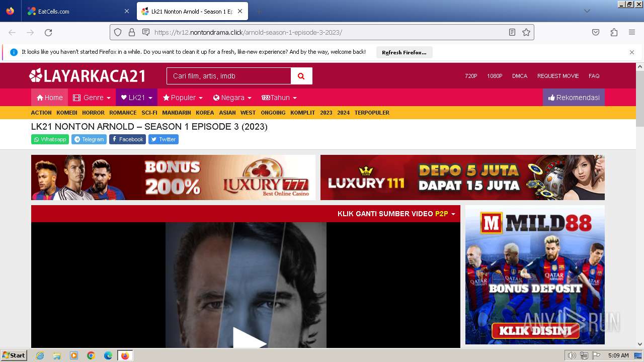Expand the Populer dropdown menu
Image resolution: width=644 pixels, height=362 pixels.
[x=183, y=98]
